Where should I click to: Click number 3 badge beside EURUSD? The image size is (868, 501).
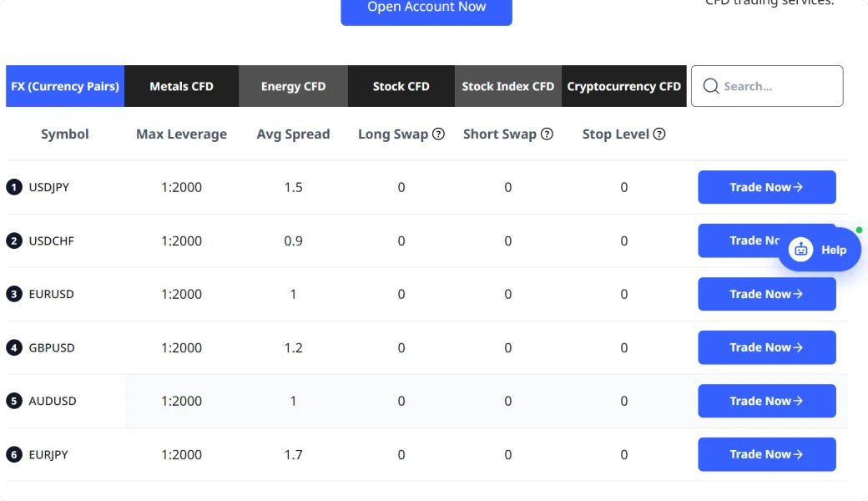pos(14,294)
